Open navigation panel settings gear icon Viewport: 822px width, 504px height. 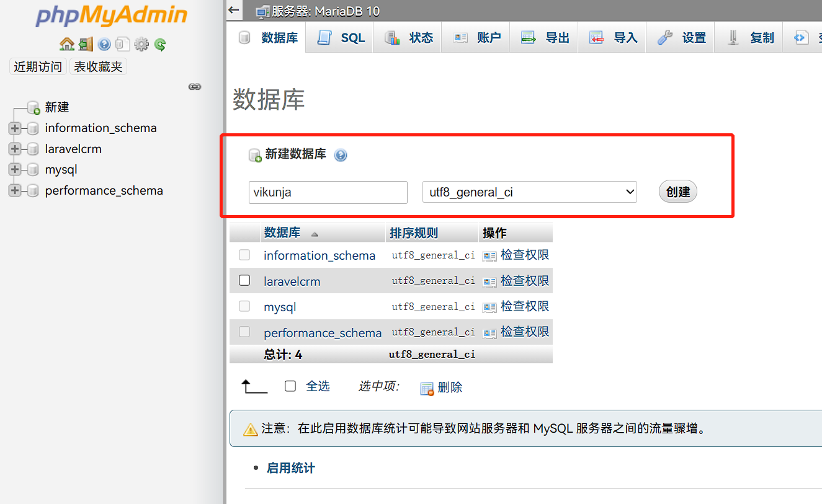(x=141, y=44)
